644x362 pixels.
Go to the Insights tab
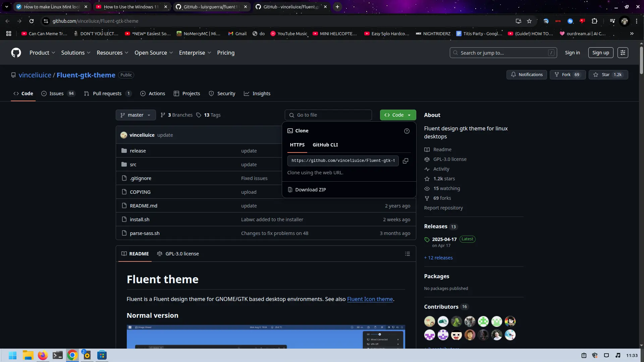click(257, 94)
